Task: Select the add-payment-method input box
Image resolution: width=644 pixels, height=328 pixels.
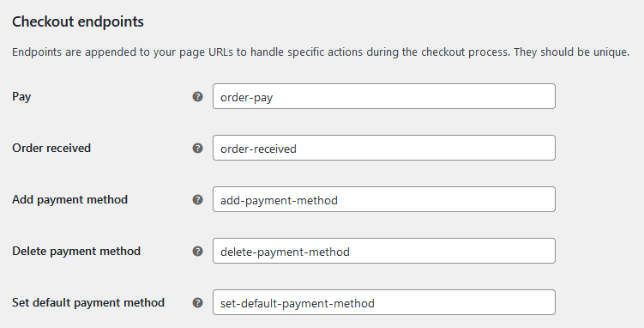Action: click(384, 199)
